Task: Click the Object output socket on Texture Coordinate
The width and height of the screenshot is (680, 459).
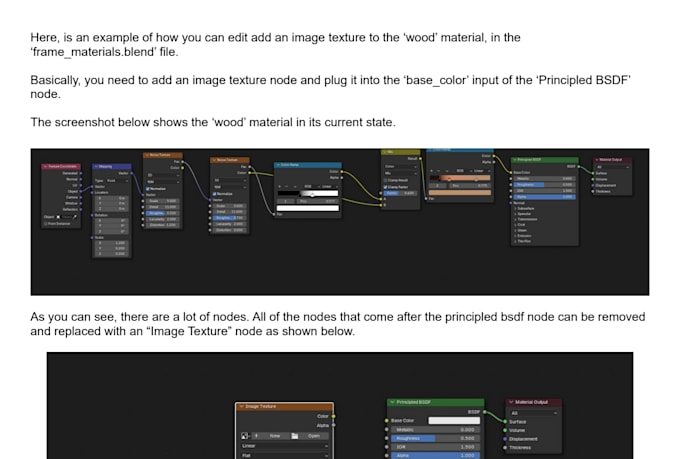Action: 81,191
